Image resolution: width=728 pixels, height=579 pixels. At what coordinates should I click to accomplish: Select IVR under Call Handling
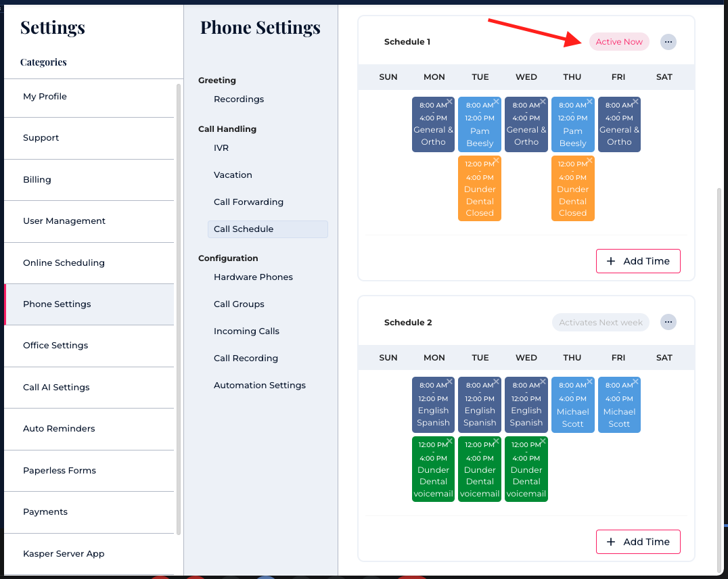pyautogui.click(x=221, y=148)
